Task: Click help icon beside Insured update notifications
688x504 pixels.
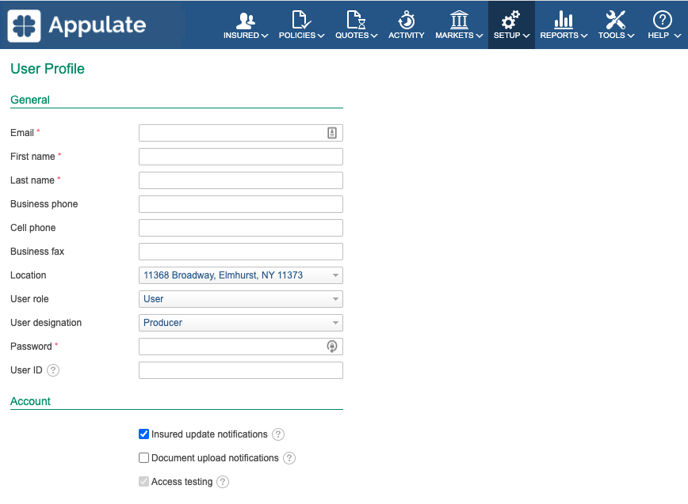Action: click(x=278, y=434)
